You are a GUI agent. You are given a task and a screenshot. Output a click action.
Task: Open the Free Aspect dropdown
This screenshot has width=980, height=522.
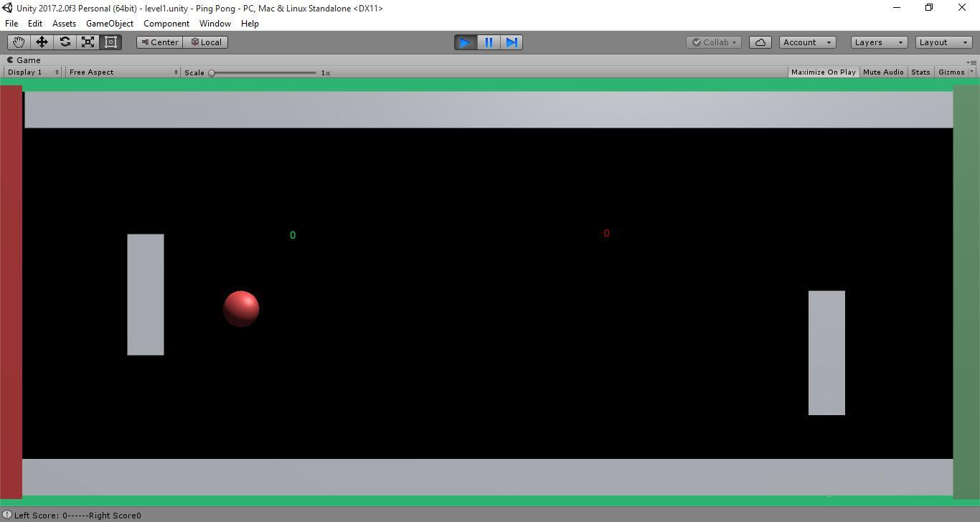pyautogui.click(x=123, y=72)
